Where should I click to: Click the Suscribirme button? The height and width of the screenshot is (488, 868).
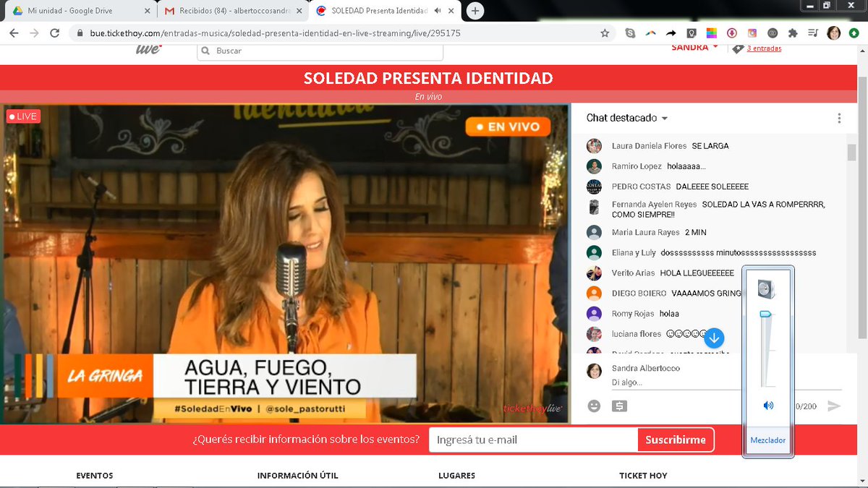point(675,440)
